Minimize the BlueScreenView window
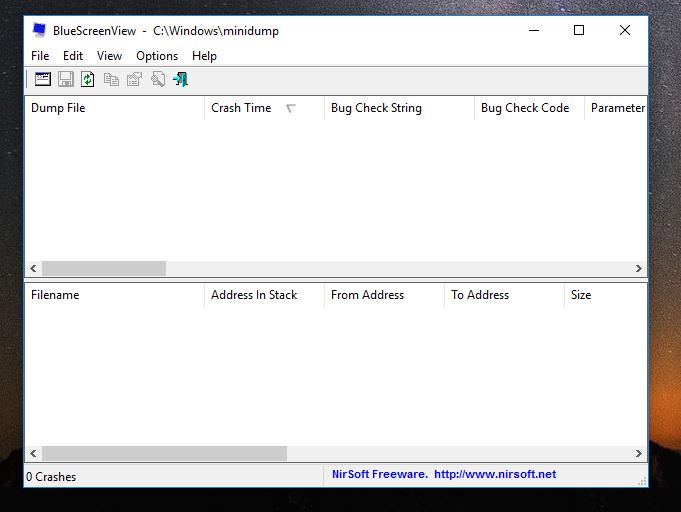681x512 pixels. 534,30
